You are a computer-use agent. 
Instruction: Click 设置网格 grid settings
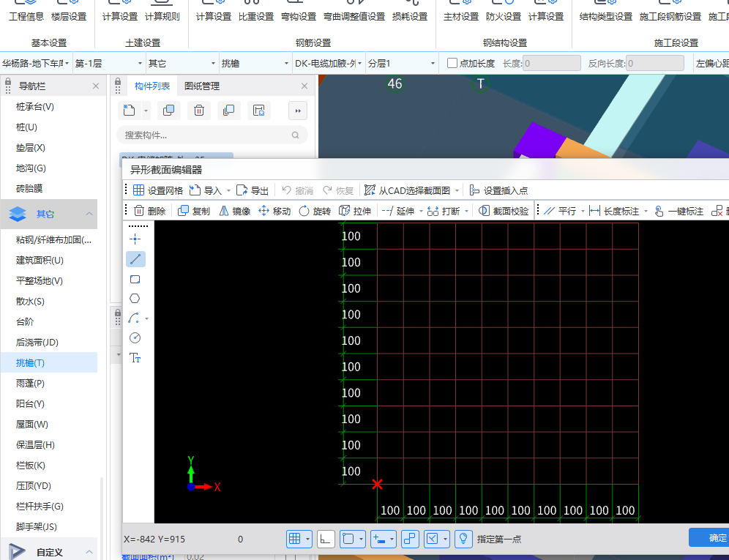point(158,190)
